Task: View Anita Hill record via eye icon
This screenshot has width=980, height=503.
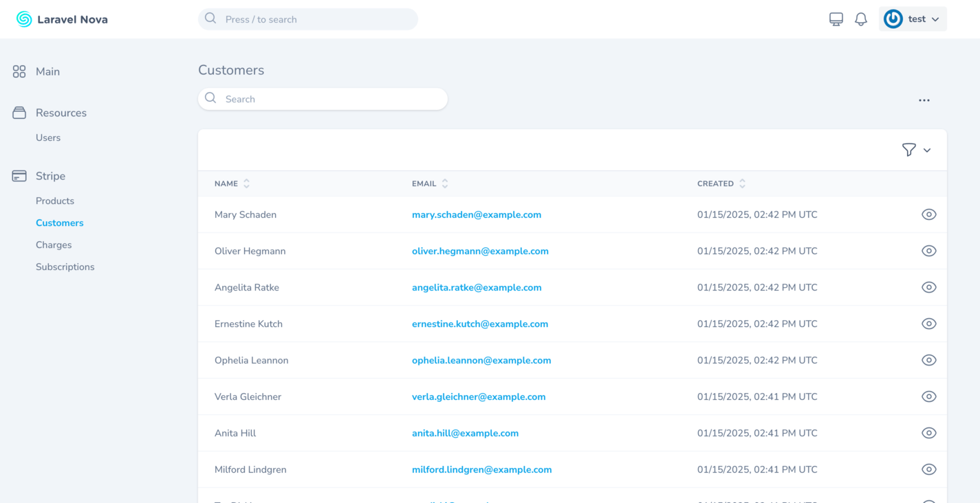Action: [929, 433]
